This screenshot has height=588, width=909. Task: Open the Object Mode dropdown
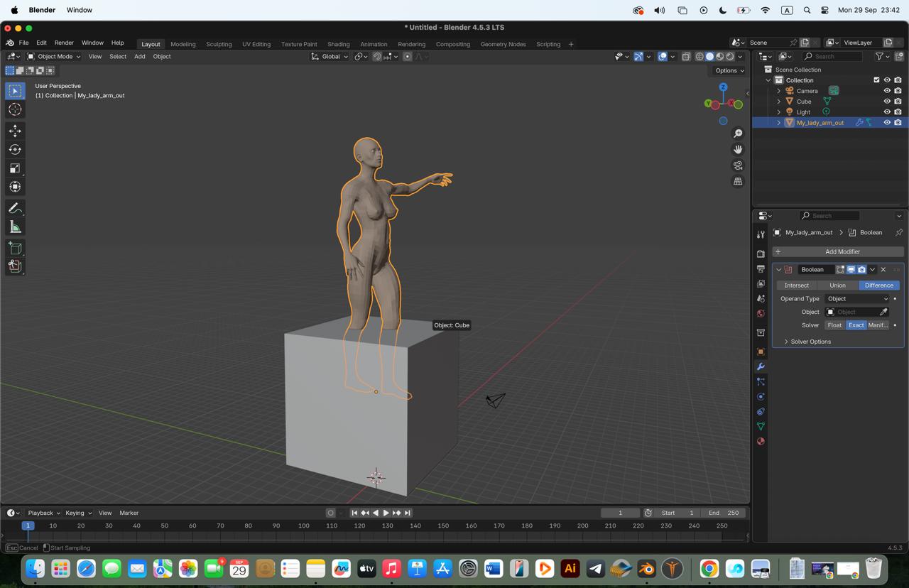click(x=54, y=57)
